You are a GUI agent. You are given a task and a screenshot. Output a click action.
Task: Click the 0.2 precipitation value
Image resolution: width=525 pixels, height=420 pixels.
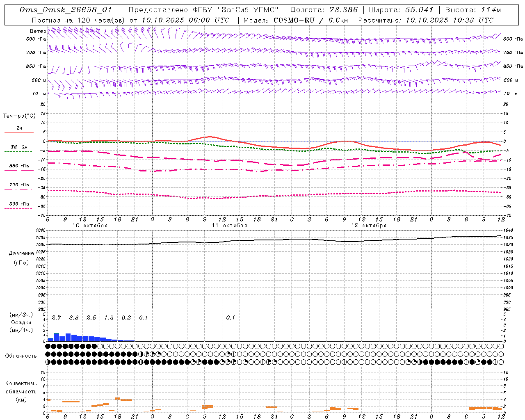click(126, 318)
